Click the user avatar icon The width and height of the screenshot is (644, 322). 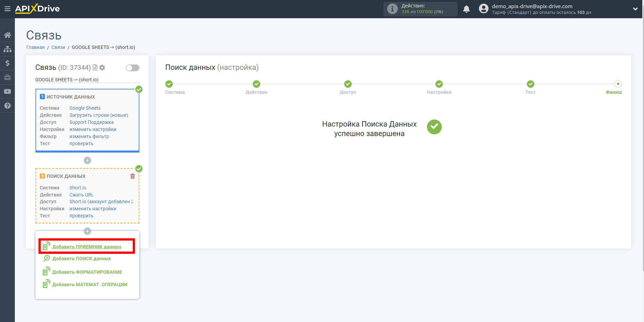click(484, 9)
